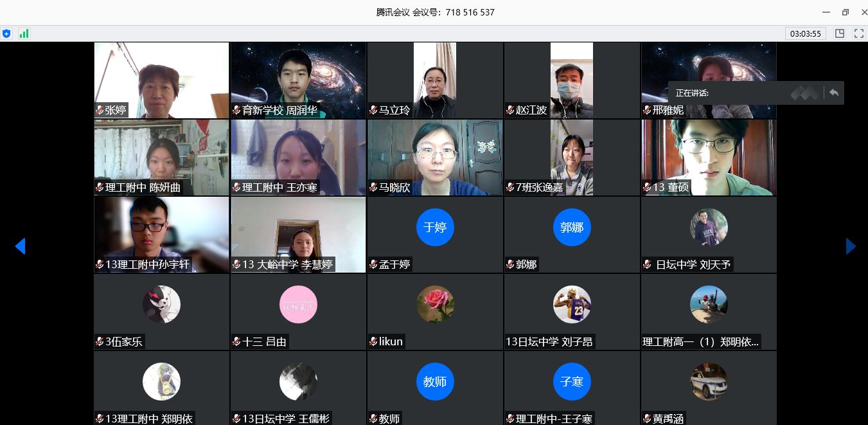Click the 正在讲话 speaking indicator text
This screenshot has width=868, height=425.
pyautogui.click(x=692, y=93)
